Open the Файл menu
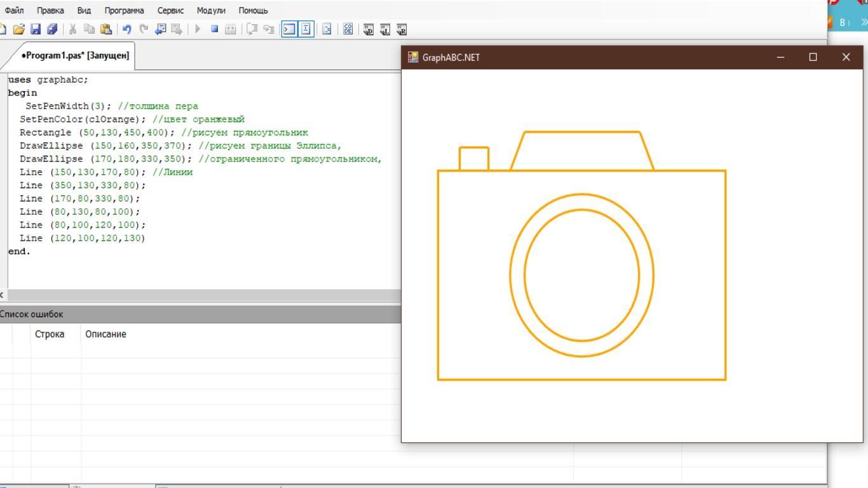This screenshot has height=488, width=868. [14, 11]
